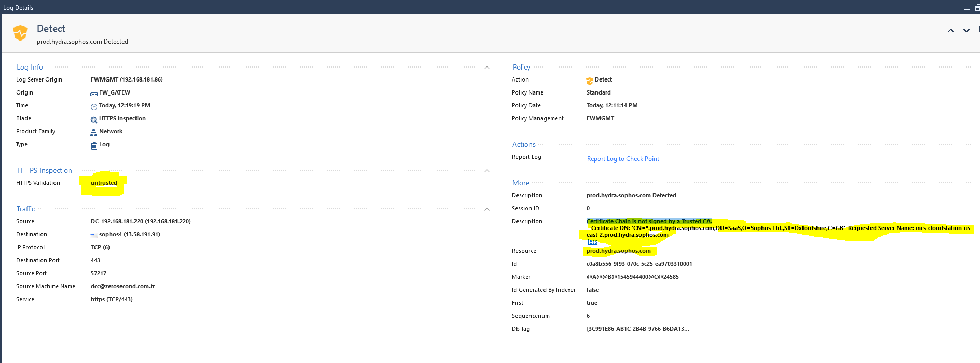
Task: Open Report Log to Check Point link
Action: (623, 159)
